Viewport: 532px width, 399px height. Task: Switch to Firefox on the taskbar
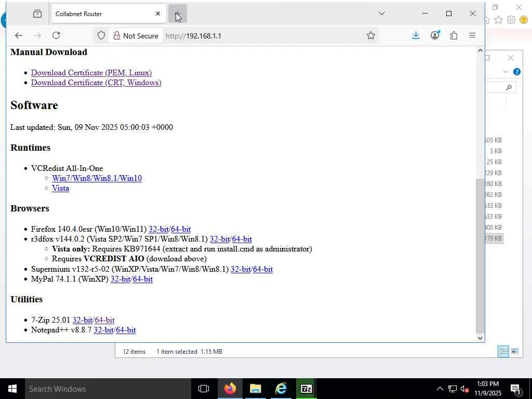tap(230, 389)
